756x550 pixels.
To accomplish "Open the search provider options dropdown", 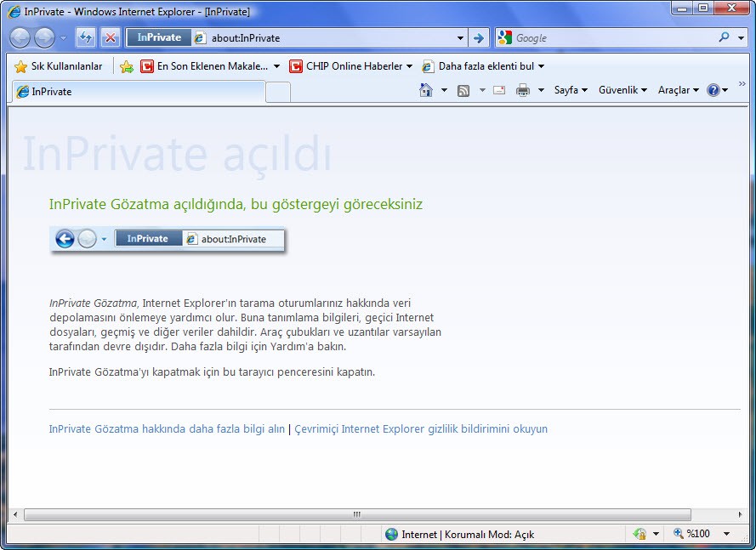I will coord(741,37).
